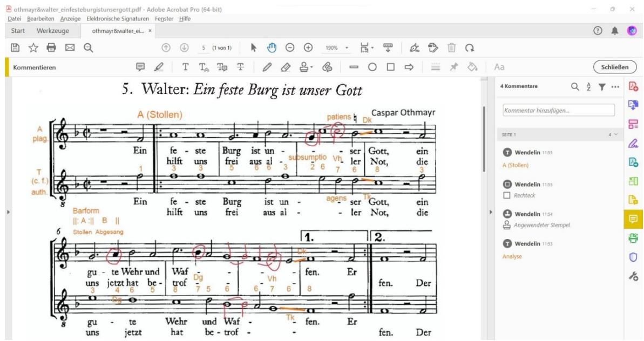Open the line thickness tool
This screenshot has width=644, height=341.
[x=435, y=67]
